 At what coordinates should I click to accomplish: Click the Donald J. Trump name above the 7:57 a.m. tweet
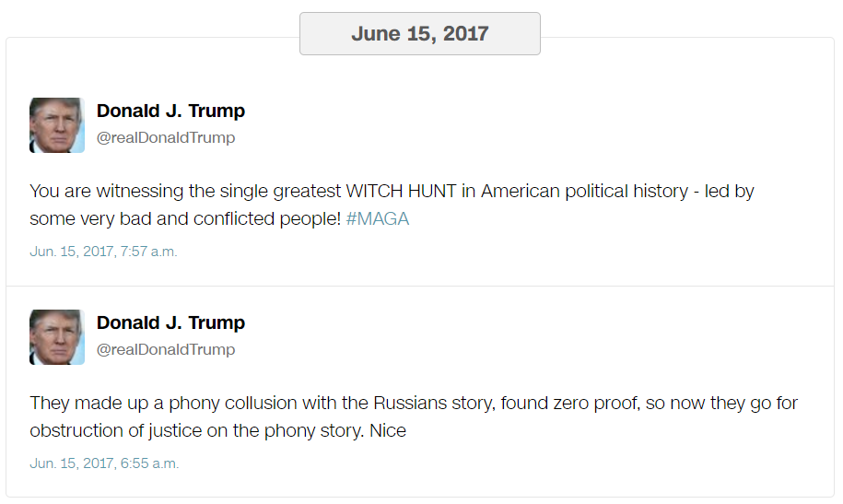click(x=170, y=111)
